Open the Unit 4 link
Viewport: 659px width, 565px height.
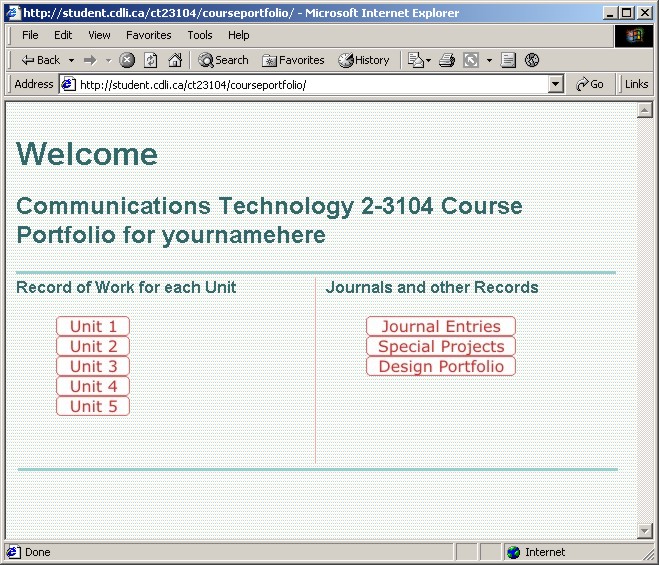pyautogui.click(x=93, y=386)
